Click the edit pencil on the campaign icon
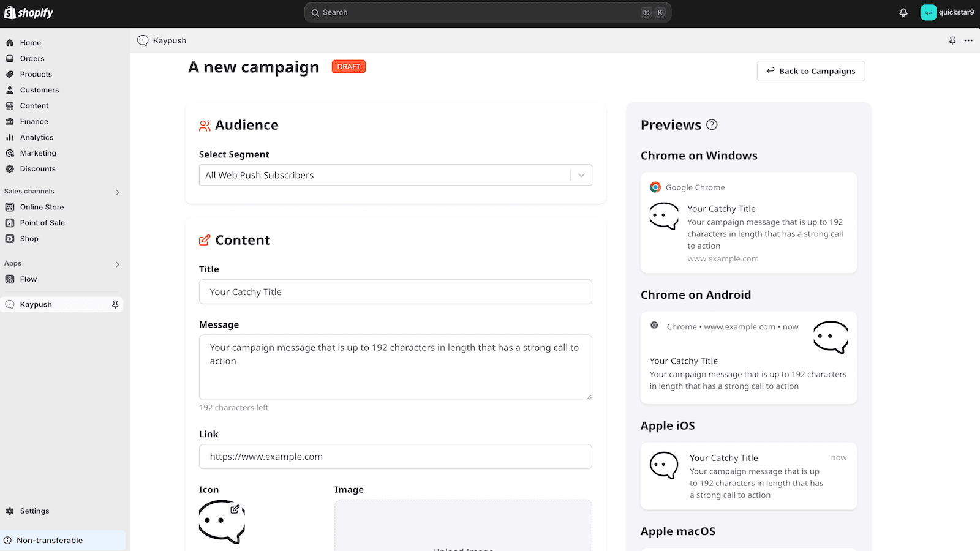Image resolution: width=980 pixels, height=551 pixels. [235, 509]
